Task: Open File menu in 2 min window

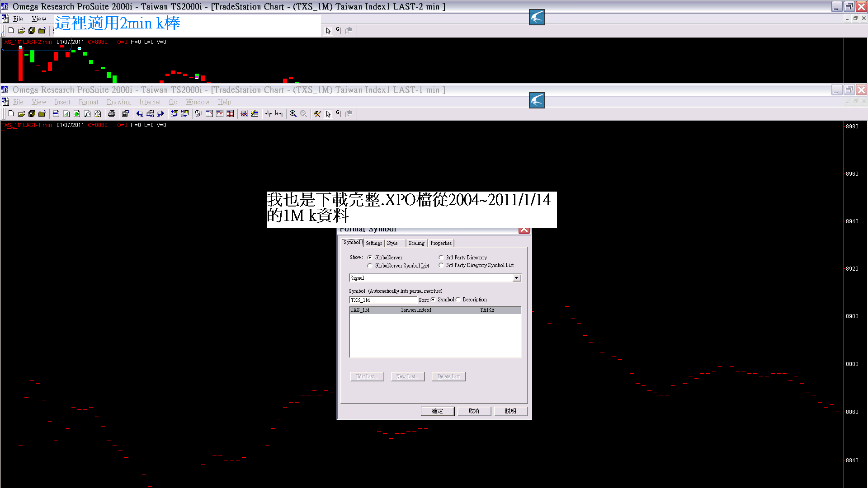Action: (x=18, y=19)
